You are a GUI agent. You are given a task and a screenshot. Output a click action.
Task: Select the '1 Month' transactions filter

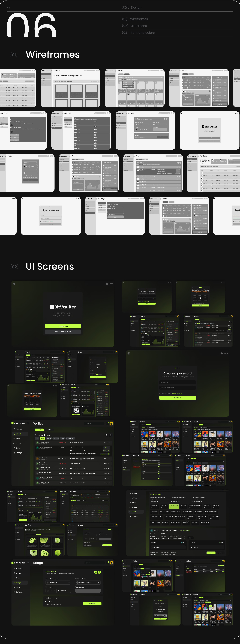[49, 438]
